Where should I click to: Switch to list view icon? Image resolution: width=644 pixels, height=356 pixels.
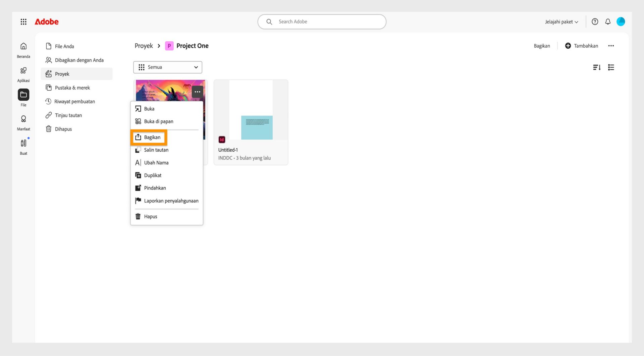pyautogui.click(x=611, y=67)
